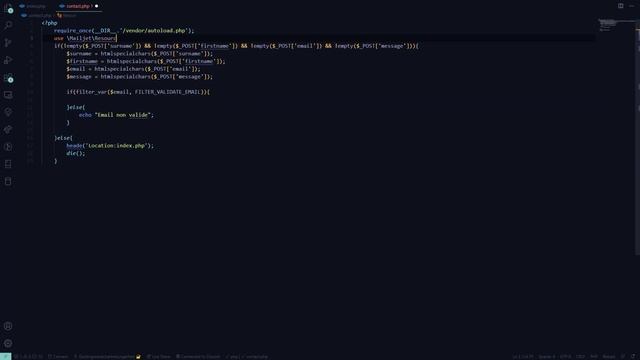The width and height of the screenshot is (640, 360).
Task: Open the Extensions view with badge
Action: click(8, 78)
